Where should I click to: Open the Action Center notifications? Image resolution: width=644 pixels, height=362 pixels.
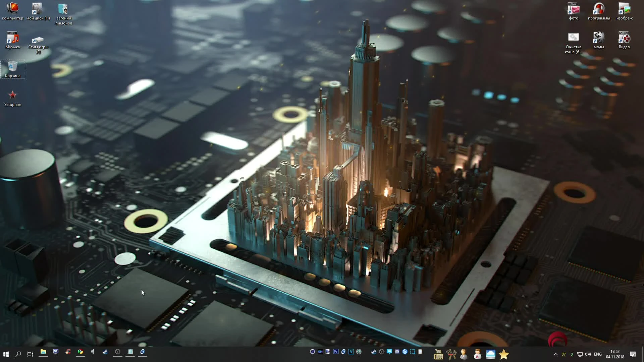[633, 354]
